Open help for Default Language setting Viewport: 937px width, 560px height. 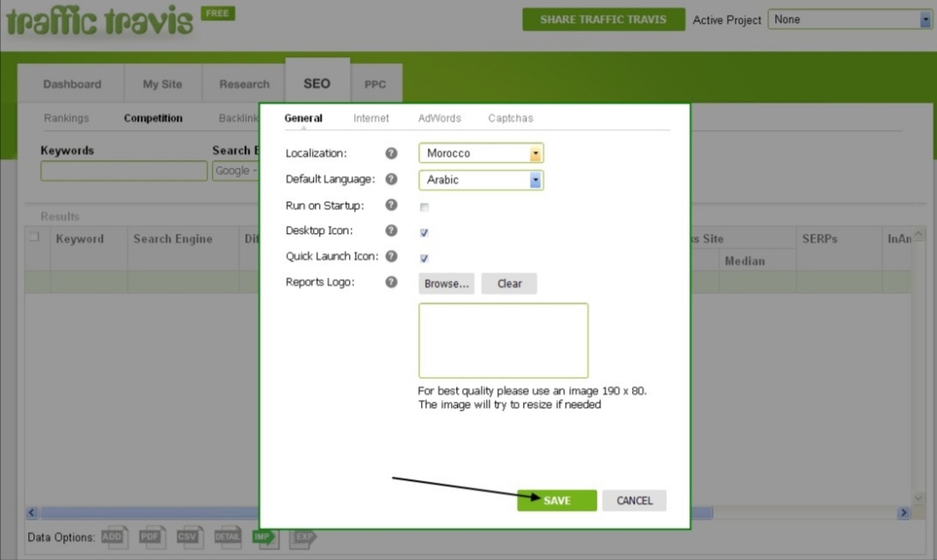pos(391,178)
